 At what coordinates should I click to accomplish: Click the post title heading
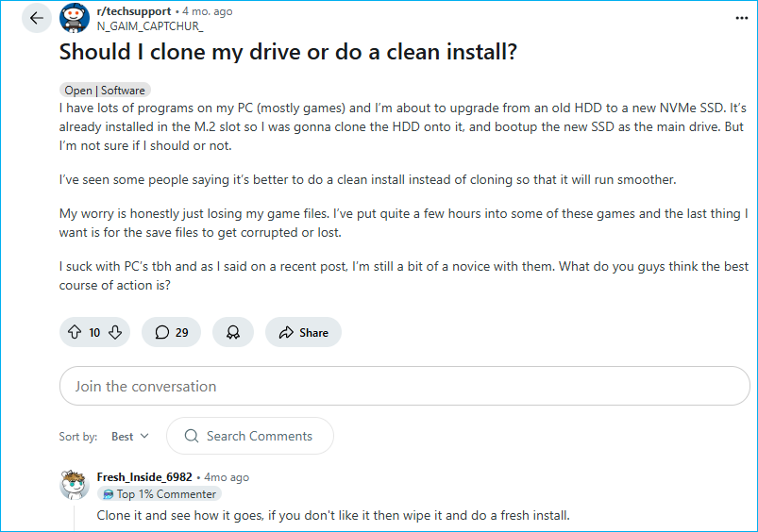(x=288, y=52)
